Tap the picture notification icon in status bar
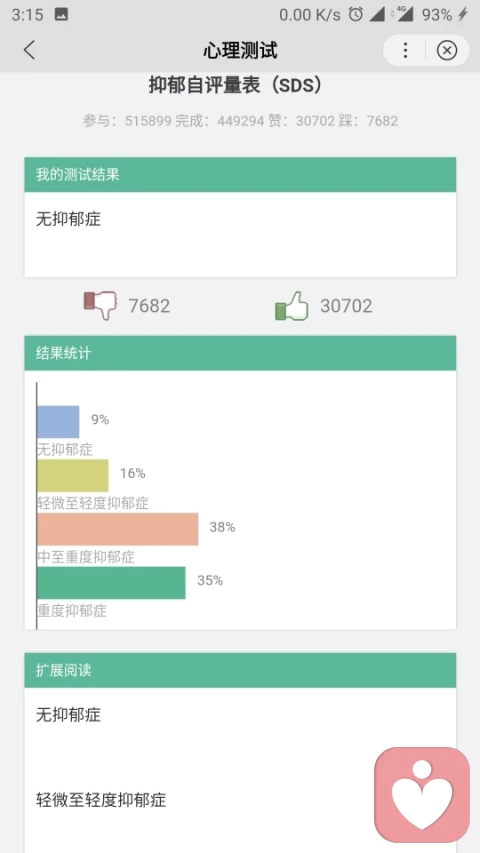This screenshot has width=480, height=853. click(61, 15)
